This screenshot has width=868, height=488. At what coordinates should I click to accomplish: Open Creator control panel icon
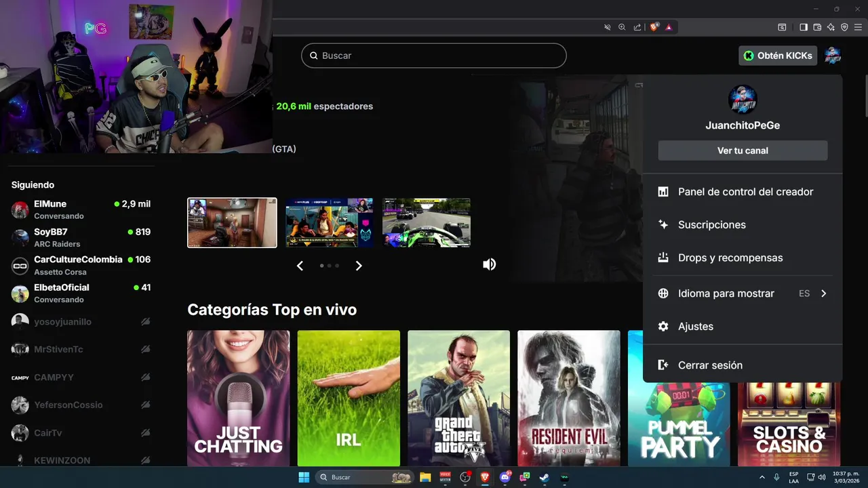click(x=663, y=192)
